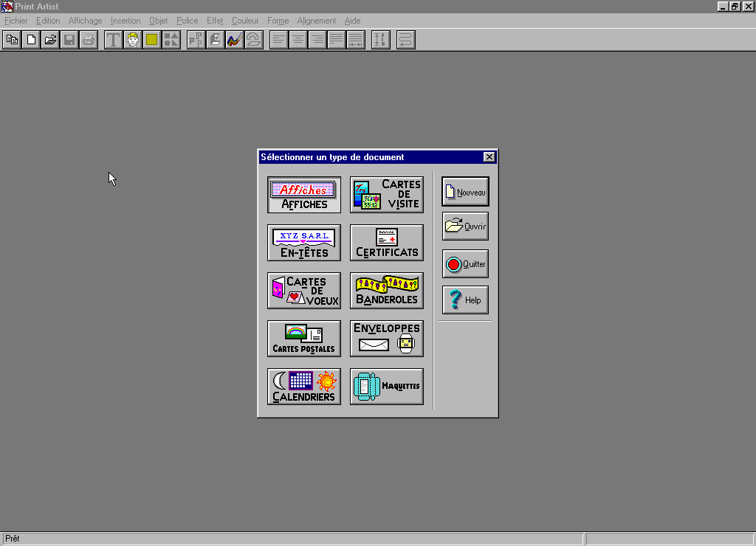This screenshot has width=756, height=546.
Task: Click the Quitter button
Action: click(x=465, y=263)
